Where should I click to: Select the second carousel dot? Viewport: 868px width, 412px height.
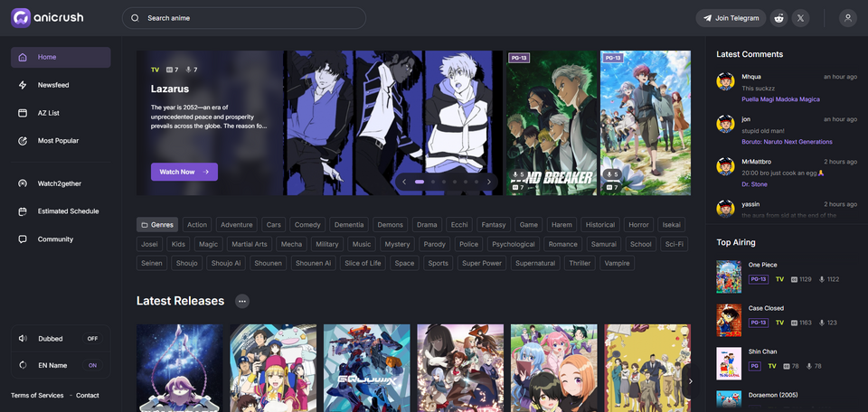tap(433, 182)
